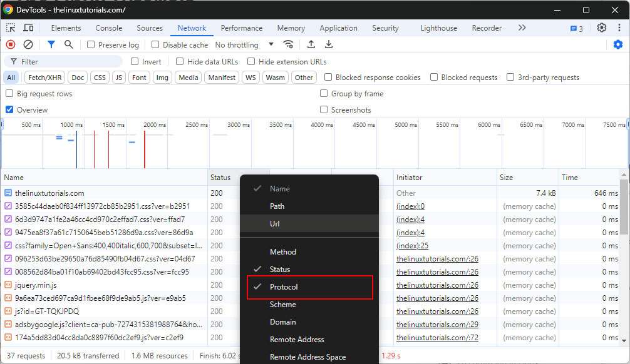The image size is (630, 364).
Task: Click the Chrome logo in title bar
Action: point(8,9)
